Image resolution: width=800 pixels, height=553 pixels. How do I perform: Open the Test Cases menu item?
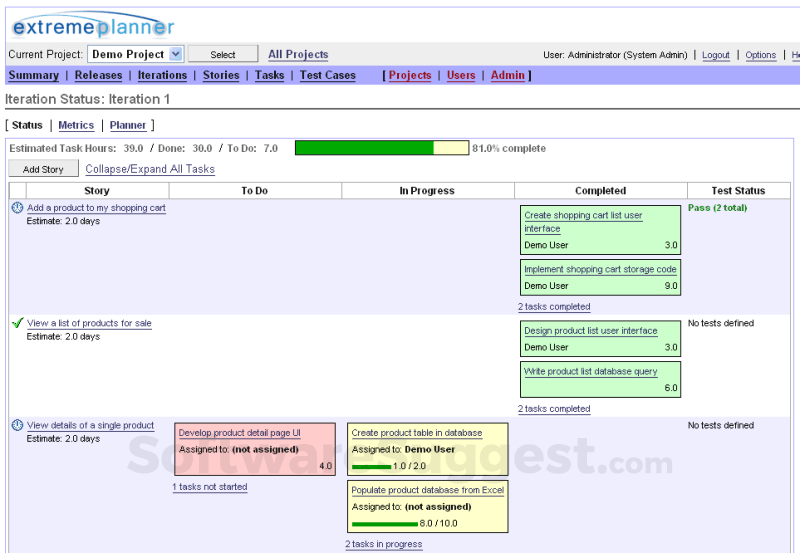point(328,75)
